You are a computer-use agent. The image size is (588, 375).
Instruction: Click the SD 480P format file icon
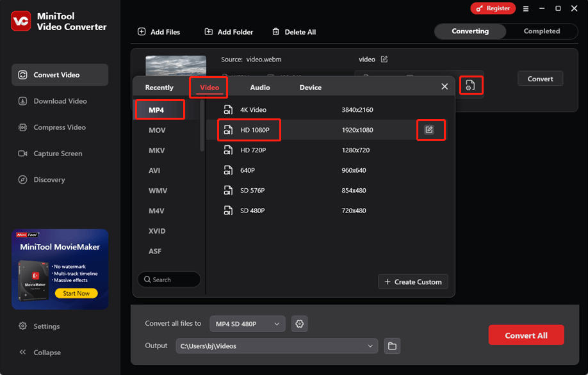228,211
